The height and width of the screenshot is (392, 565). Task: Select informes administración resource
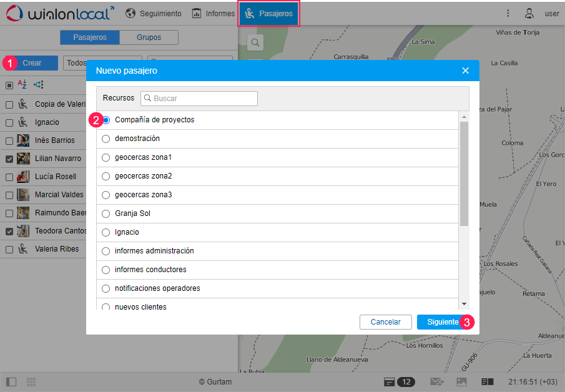[x=106, y=251]
